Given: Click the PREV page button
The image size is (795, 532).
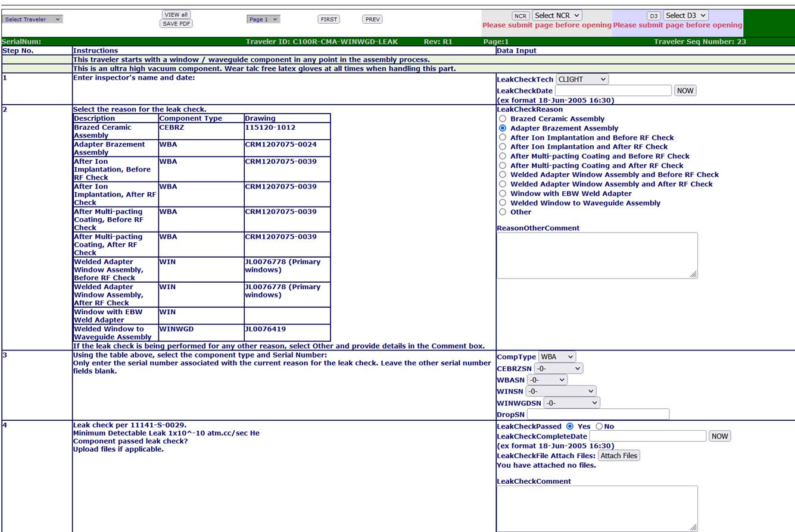Looking at the screenshot, I should [372, 20].
